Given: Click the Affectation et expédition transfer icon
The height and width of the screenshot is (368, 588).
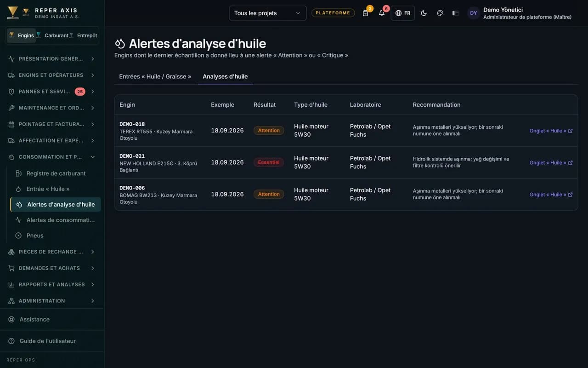Looking at the screenshot, I should click(11, 140).
